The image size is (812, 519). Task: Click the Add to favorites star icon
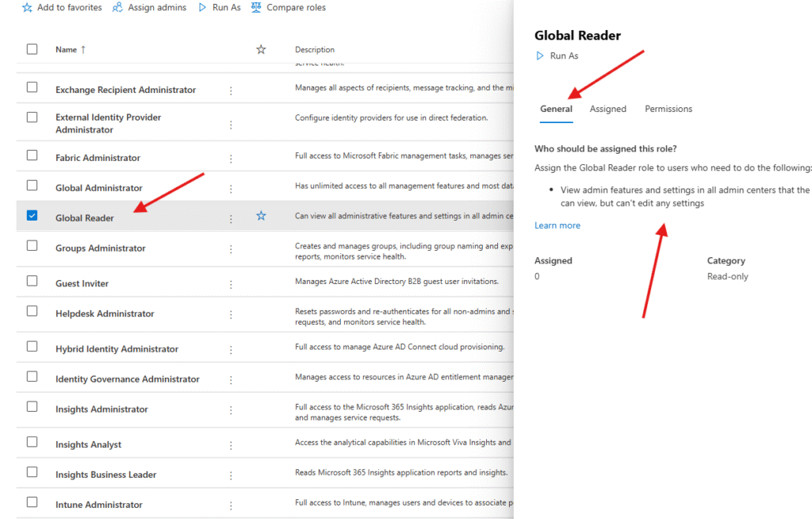(27, 7)
